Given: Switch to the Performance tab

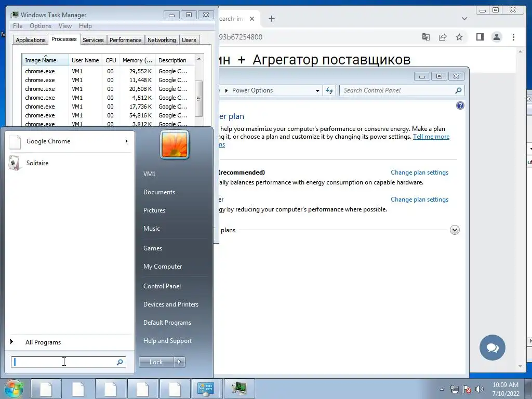Looking at the screenshot, I should 125,40.
